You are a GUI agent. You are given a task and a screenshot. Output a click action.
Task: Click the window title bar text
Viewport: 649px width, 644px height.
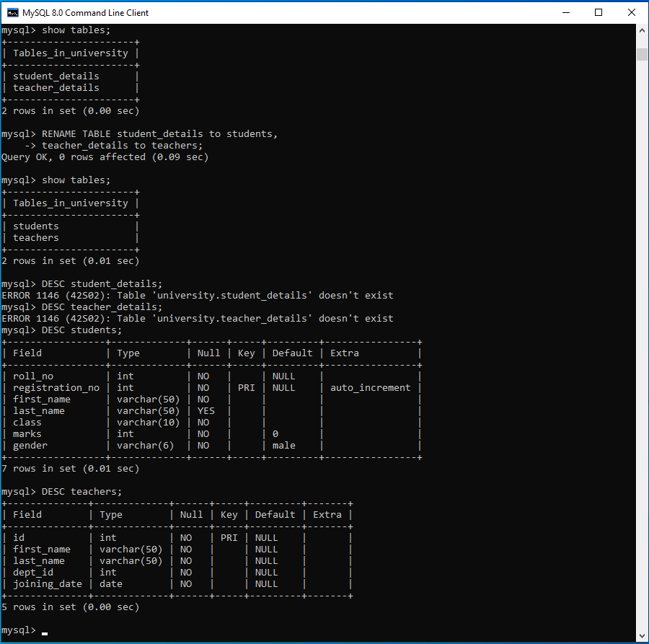[86, 12]
